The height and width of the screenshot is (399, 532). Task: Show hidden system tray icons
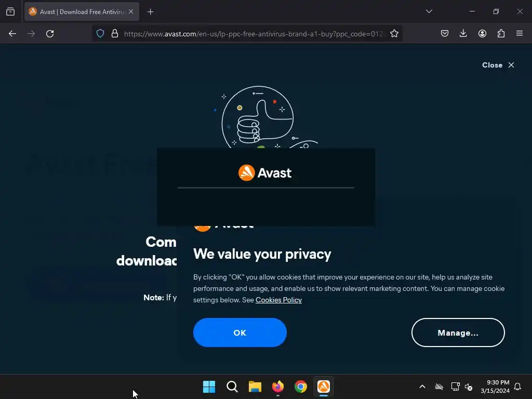[422, 387]
